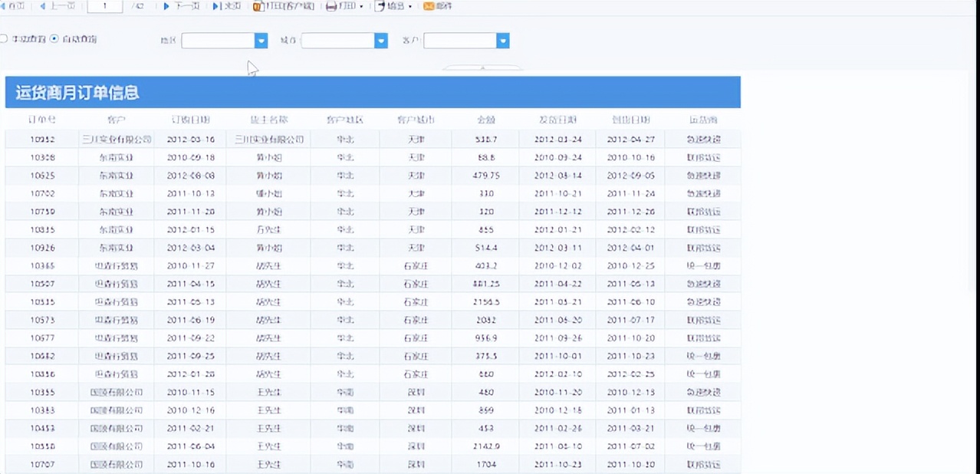980x474 pixels.
Task: Click the 邮件 mail icon button
Action: [438, 6]
